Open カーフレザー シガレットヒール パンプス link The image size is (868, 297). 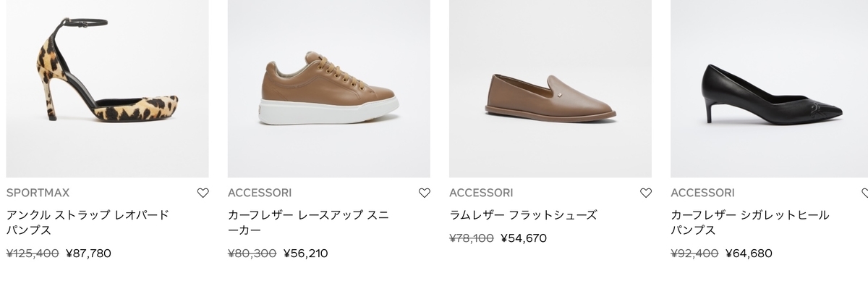pos(750,222)
